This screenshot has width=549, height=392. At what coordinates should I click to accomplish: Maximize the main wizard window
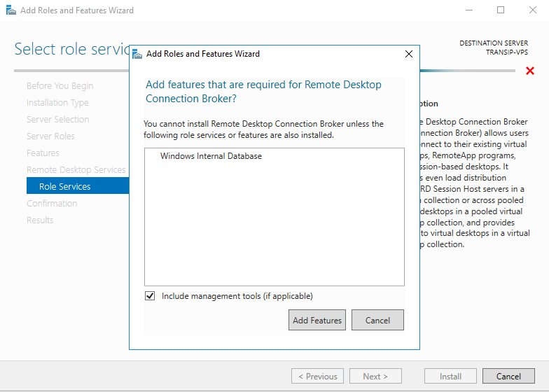pyautogui.click(x=501, y=10)
